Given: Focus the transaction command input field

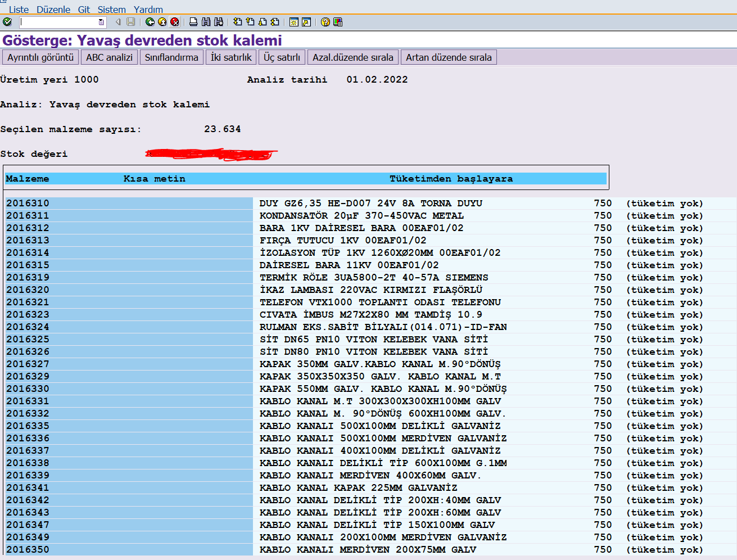Looking at the screenshot, I should 59,22.
